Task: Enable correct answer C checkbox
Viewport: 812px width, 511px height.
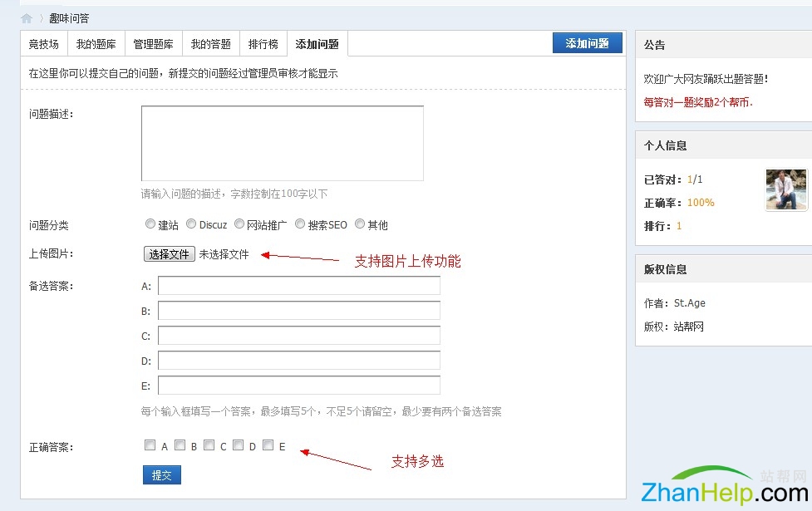Action: point(209,445)
